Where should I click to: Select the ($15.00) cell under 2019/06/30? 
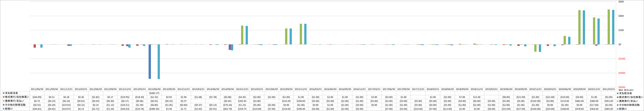point(506,109)
